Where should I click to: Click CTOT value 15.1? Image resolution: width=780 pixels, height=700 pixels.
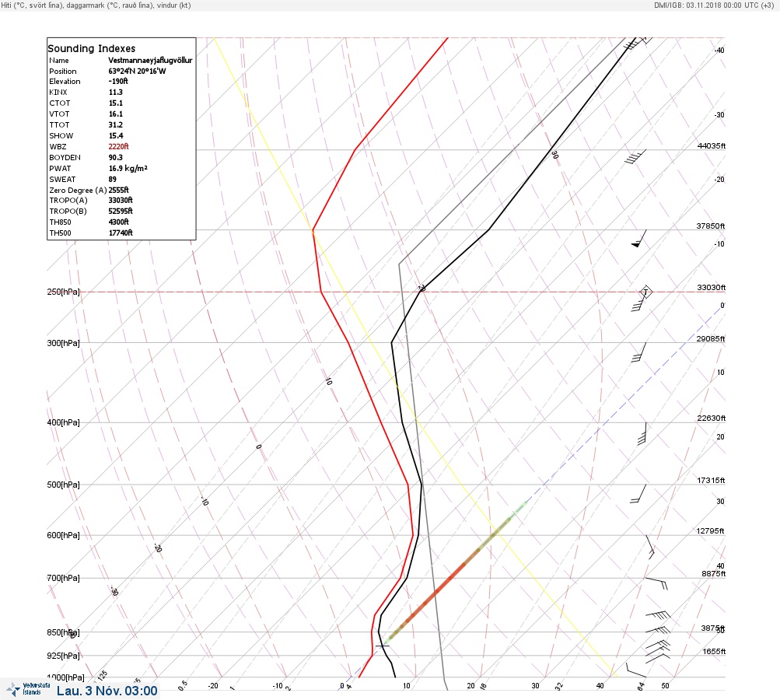coord(115,103)
